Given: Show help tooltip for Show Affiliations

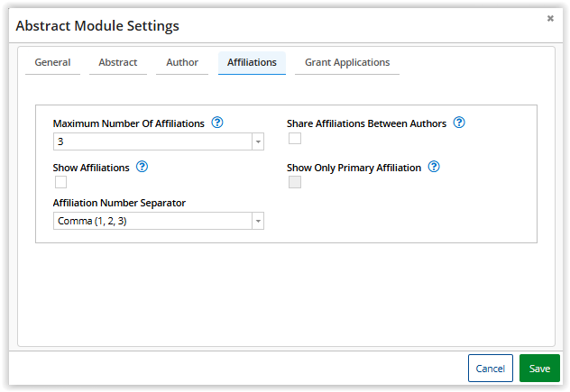Looking at the screenshot, I should point(142,167).
